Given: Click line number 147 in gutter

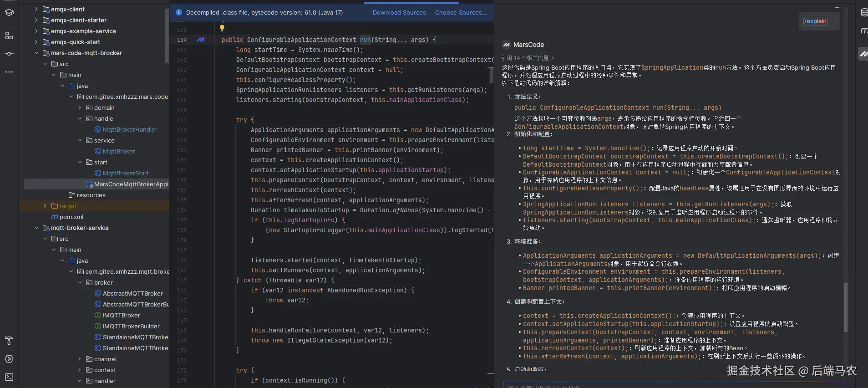Looking at the screenshot, I should click(x=182, y=120).
